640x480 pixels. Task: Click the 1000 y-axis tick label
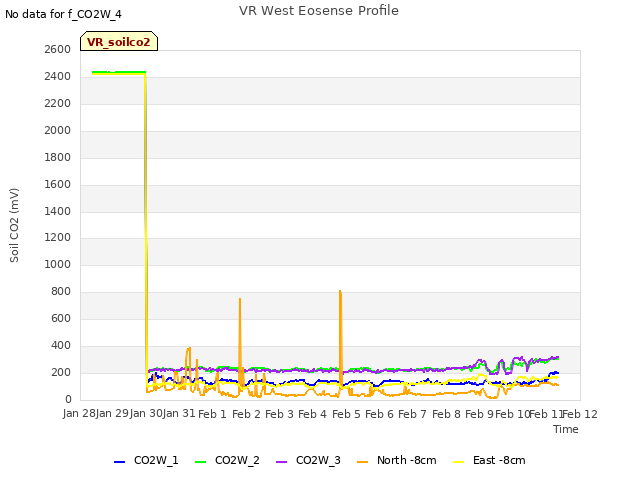pyautogui.click(x=58, y=264)
